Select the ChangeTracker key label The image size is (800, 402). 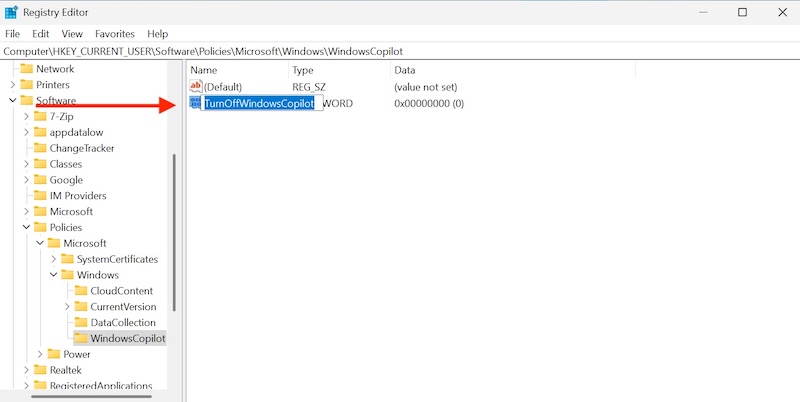point(82,148)
